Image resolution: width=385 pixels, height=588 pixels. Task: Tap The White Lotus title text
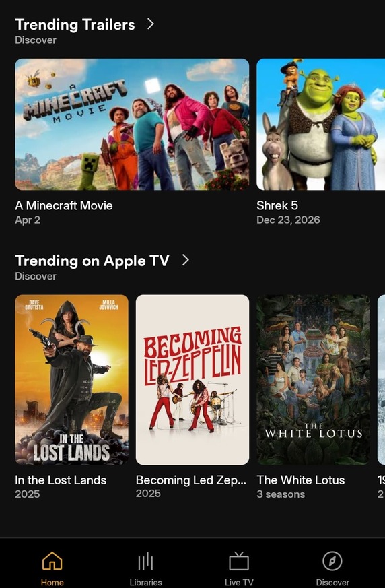[x=301, y=480]
